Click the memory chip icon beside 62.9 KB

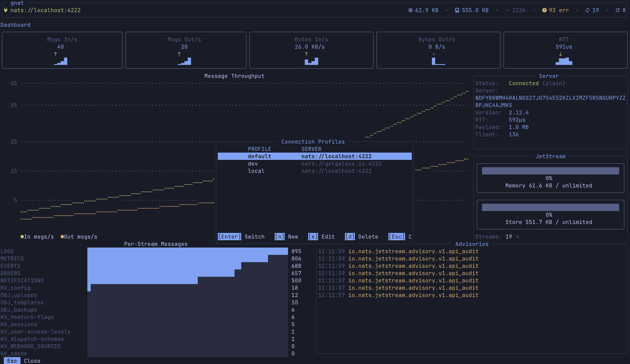410,10
